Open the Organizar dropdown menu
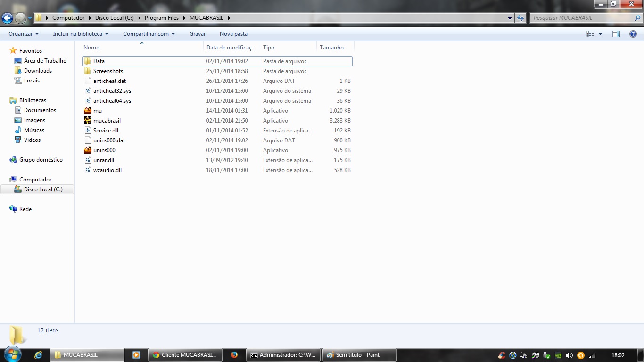Screen dimensions: 644x362 coord(24,34)
